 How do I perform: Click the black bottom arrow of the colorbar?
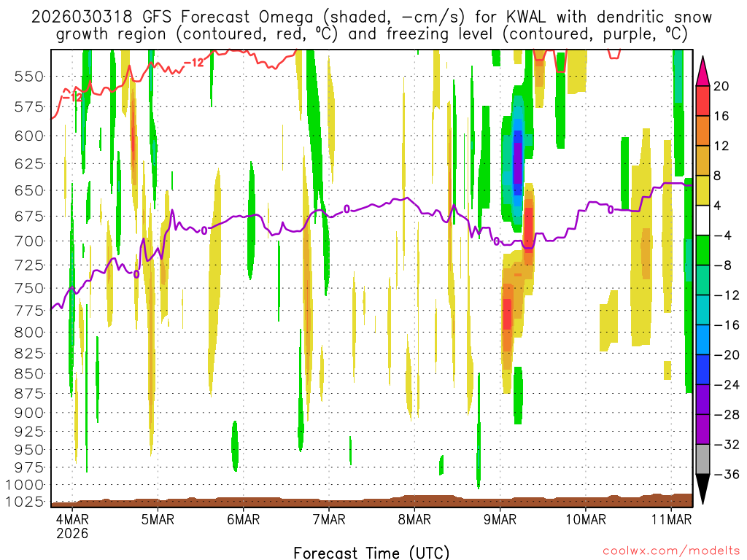coord(703,489)
